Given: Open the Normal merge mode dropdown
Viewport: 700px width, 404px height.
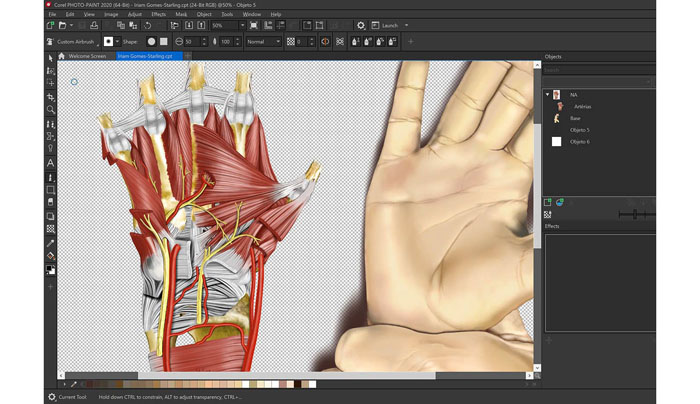Looking at the screenshot, I should [x=263, y=42].
